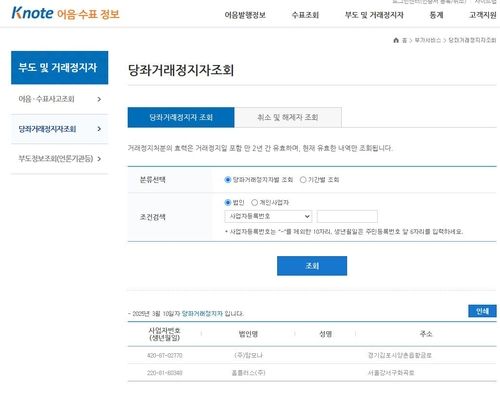
Task: Click the (주)탑모나 company cell
Action: point(248,355)
